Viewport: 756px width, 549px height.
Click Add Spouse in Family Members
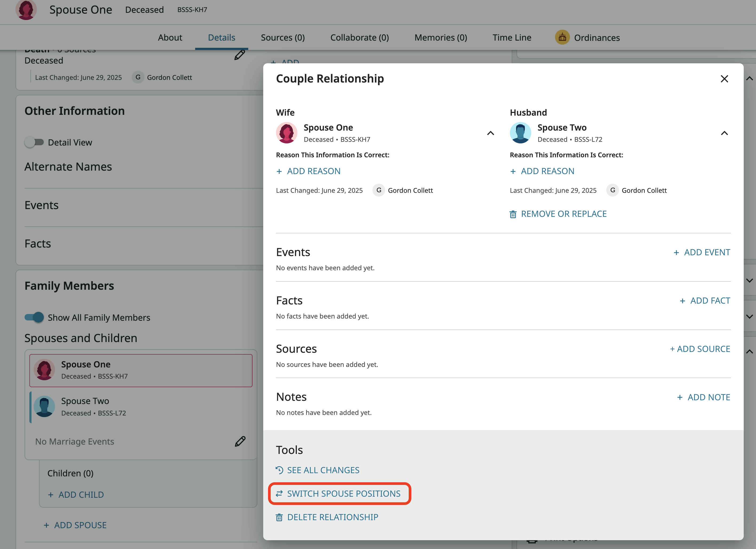tap(75, 525)
